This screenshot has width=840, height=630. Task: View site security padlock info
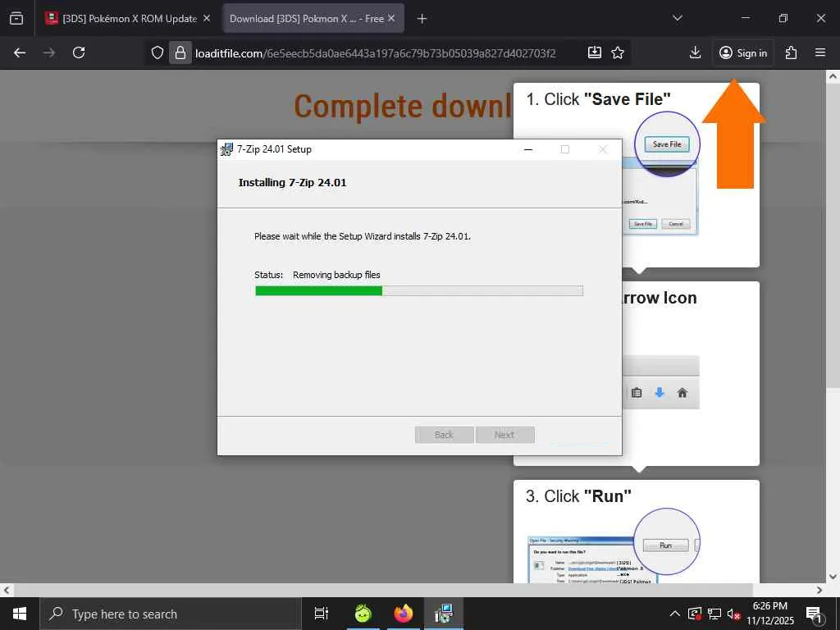pos(180,52)
